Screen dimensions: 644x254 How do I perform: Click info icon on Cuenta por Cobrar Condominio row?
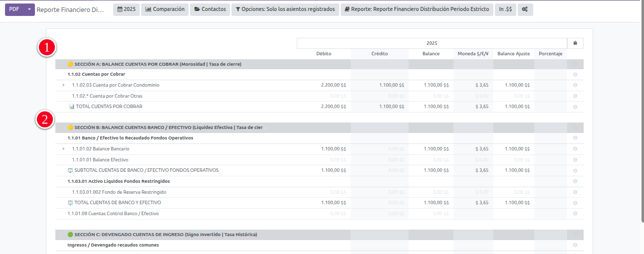click(x=575, y=85)
